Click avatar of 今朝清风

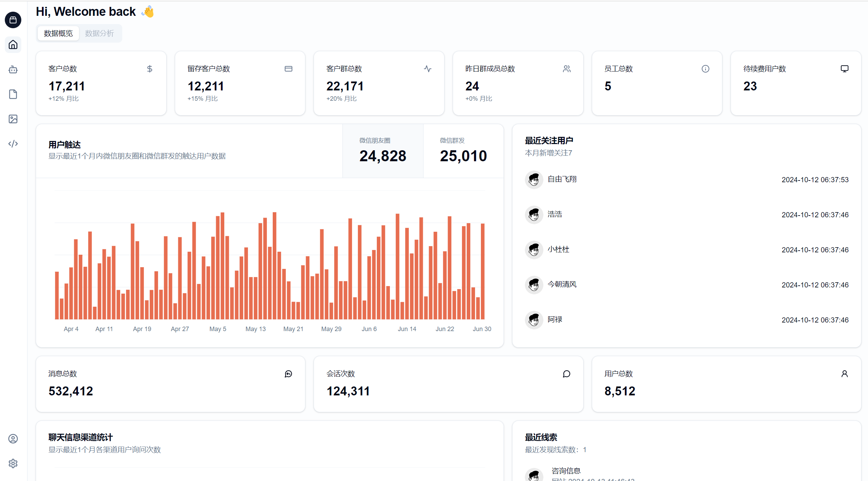click(534, 285)
